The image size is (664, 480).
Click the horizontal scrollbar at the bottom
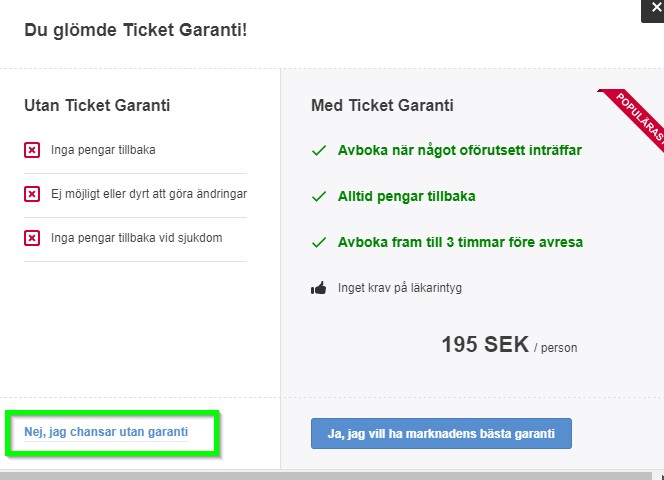[x=325, y=476]
